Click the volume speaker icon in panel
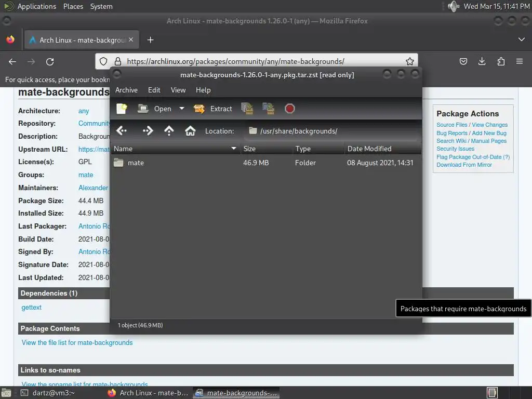The height and width of the screenshot is (399, 532). coord(453,6)
